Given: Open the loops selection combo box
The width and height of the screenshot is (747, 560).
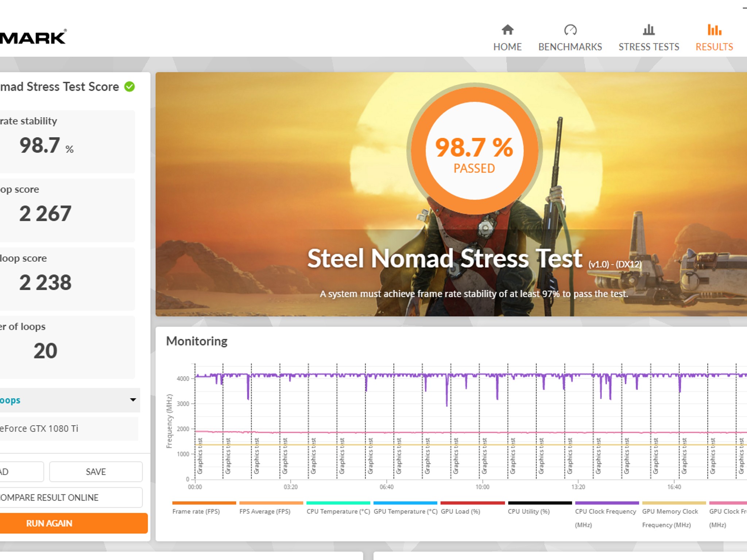Looking at the screenshot, I should [66, 400].
